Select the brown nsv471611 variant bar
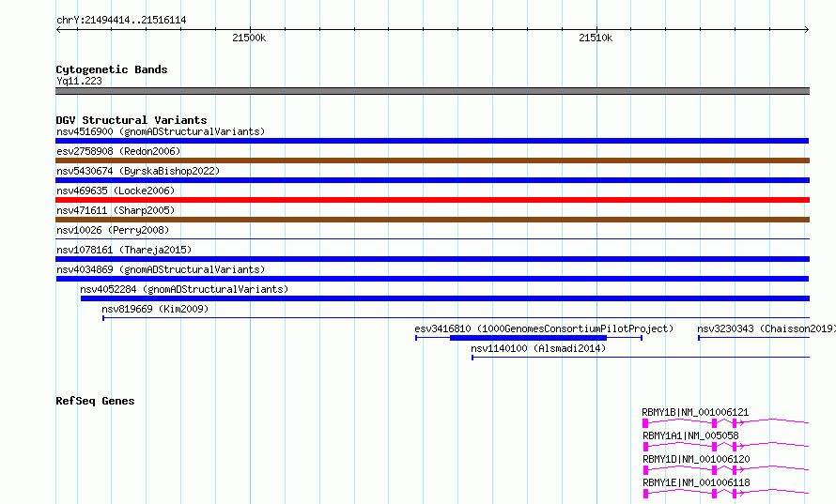 tap(432, 220)
